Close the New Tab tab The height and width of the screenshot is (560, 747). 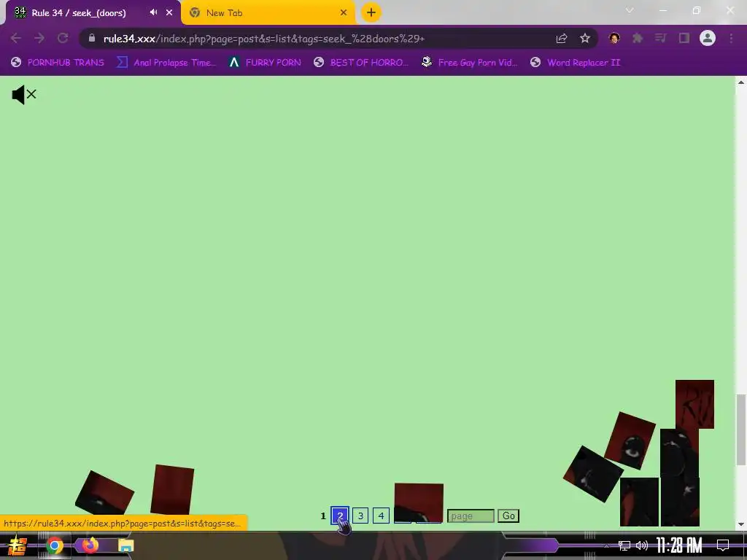click(344, 12)
